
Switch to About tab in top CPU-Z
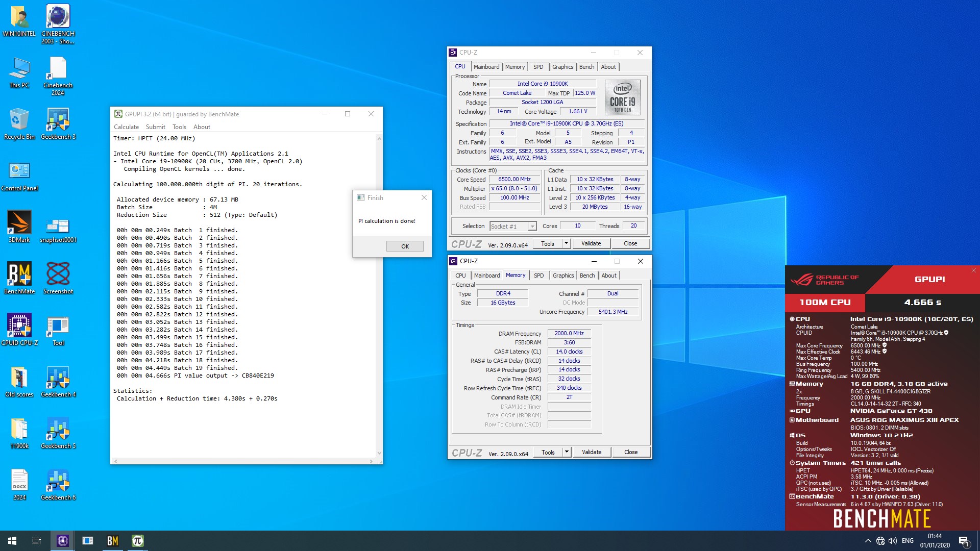(608, 67)
